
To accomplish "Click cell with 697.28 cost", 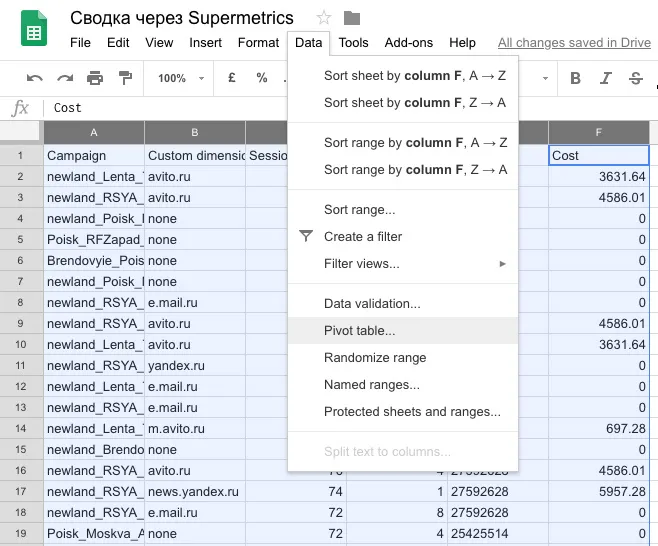I will [599, 428].
